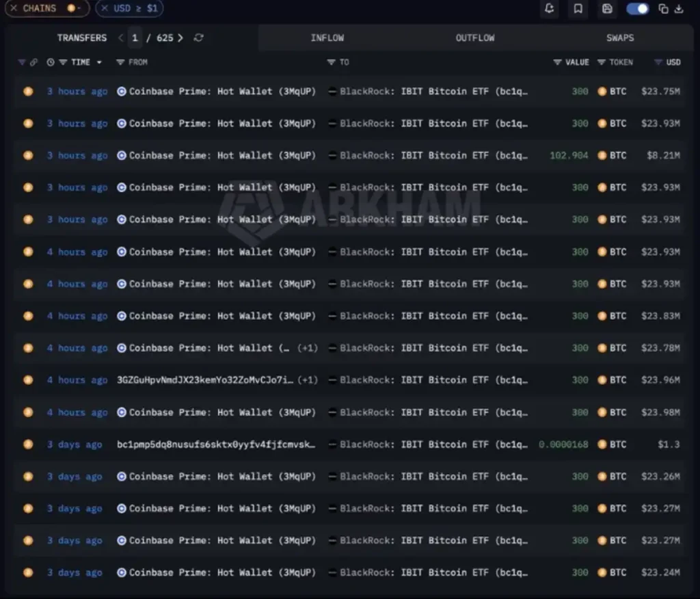Click BlackRock IBIT recipient in $8.21M row

click(x=433, y=155)
